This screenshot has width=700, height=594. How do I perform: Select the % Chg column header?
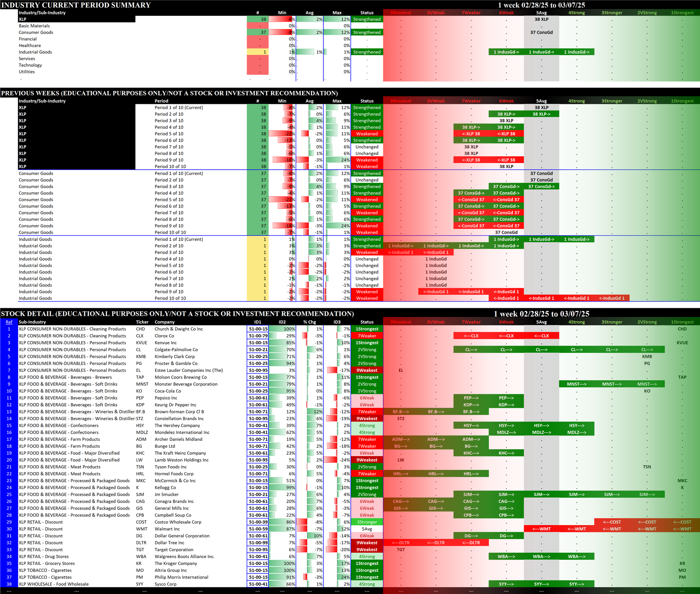tap(309, 322)
